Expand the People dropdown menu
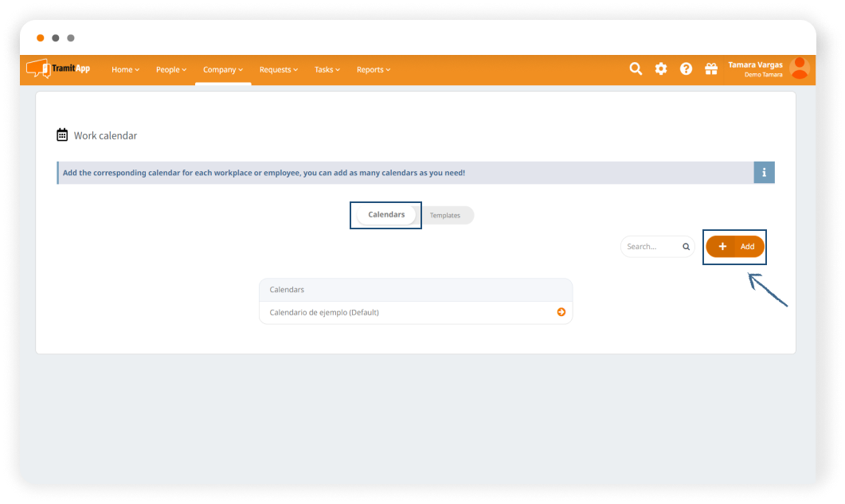Image resolution: width=845 pixels, height=504 pixels. click(x=171, y=70)
